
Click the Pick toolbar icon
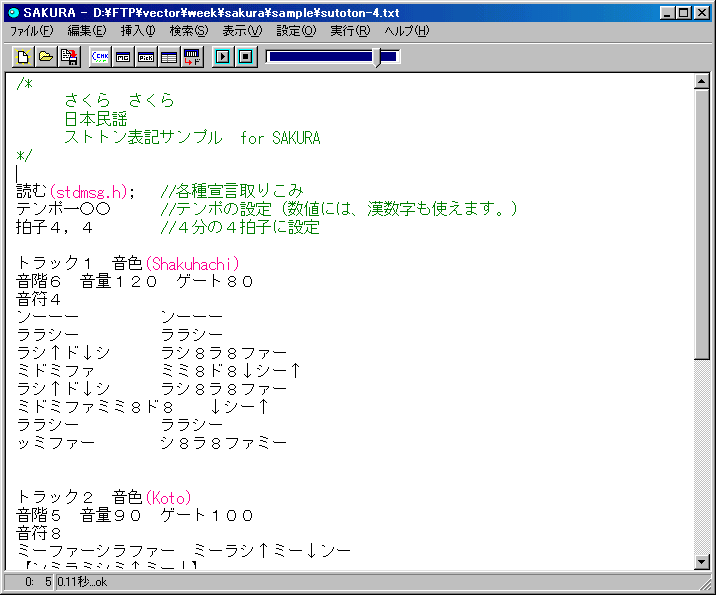pos(146,57)
